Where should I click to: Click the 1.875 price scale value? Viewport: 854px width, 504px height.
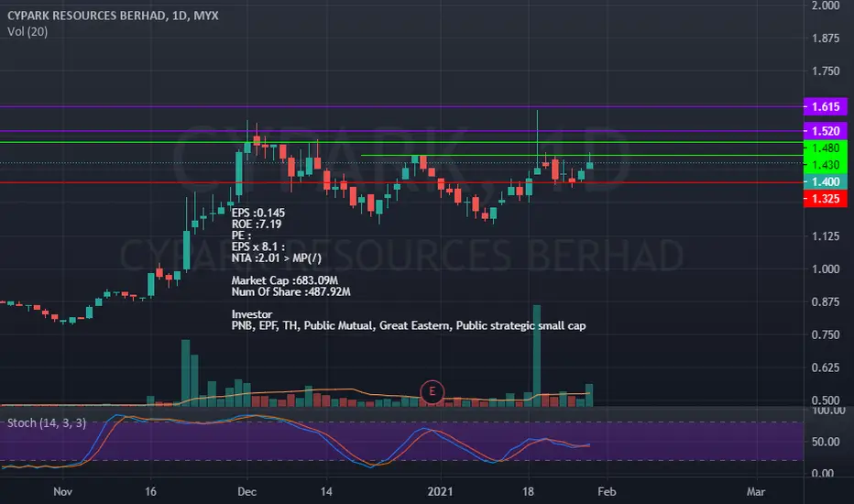(825, 38)
